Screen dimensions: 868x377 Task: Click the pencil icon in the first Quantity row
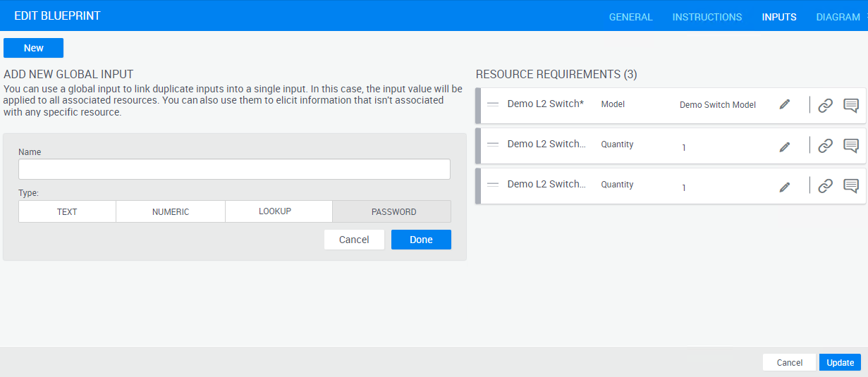(784, 146)
